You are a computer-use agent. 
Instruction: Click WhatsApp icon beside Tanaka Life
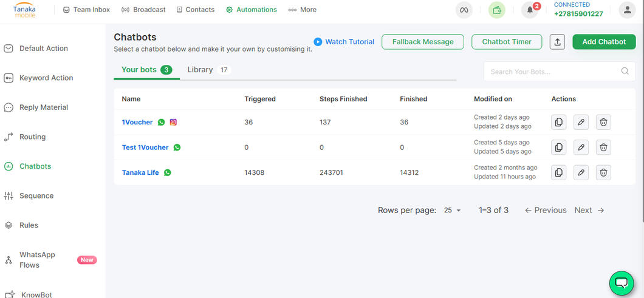168,172
